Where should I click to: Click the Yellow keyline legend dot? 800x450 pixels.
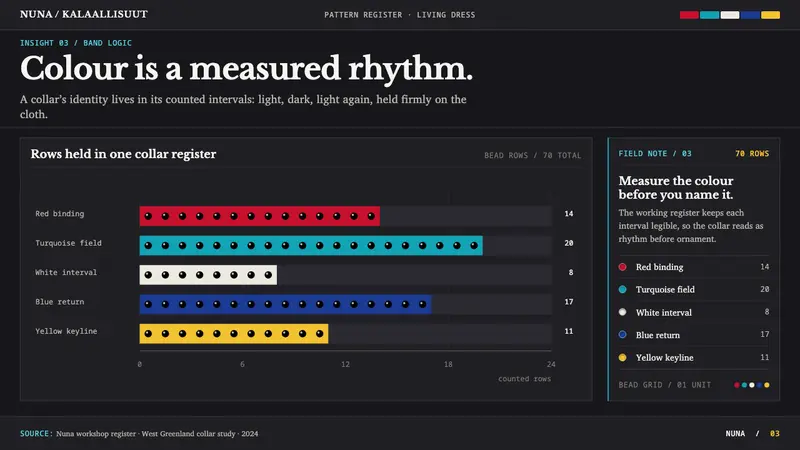622,357
